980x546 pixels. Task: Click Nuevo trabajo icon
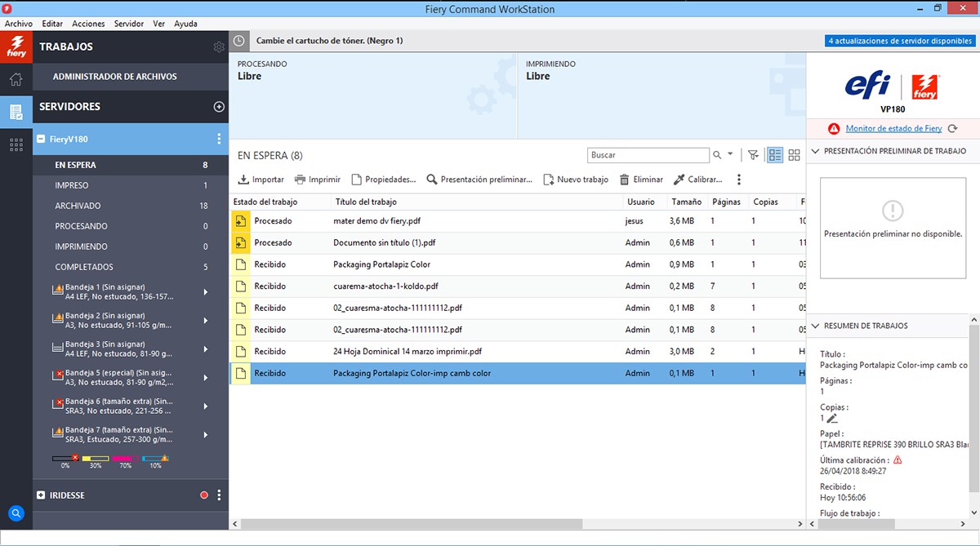click(549, 180)
